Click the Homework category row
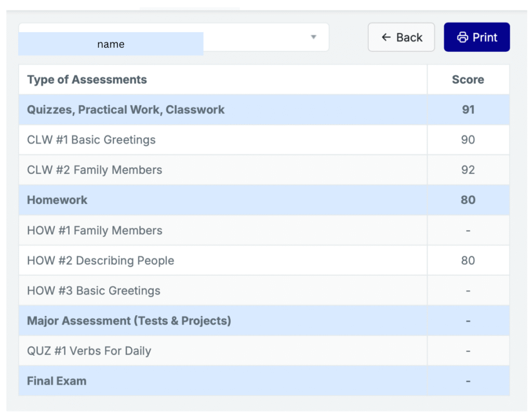The image size is (532, 417). click(x=57, y=200)
